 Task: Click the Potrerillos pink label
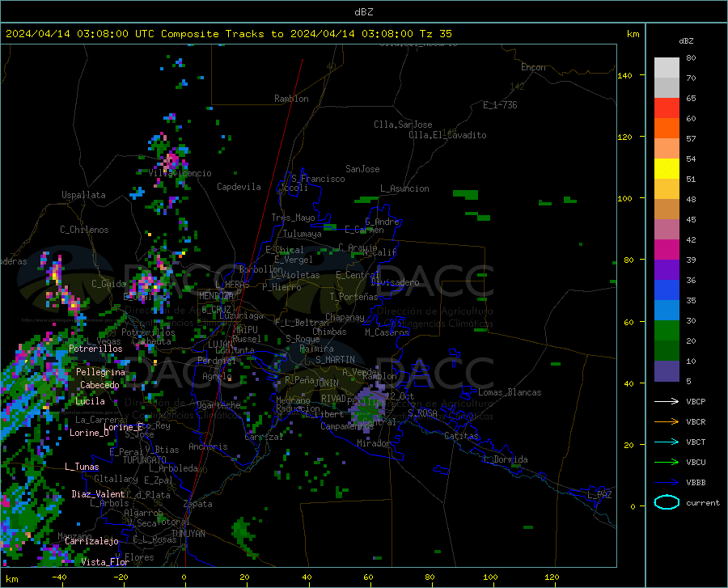click(95, 349)
